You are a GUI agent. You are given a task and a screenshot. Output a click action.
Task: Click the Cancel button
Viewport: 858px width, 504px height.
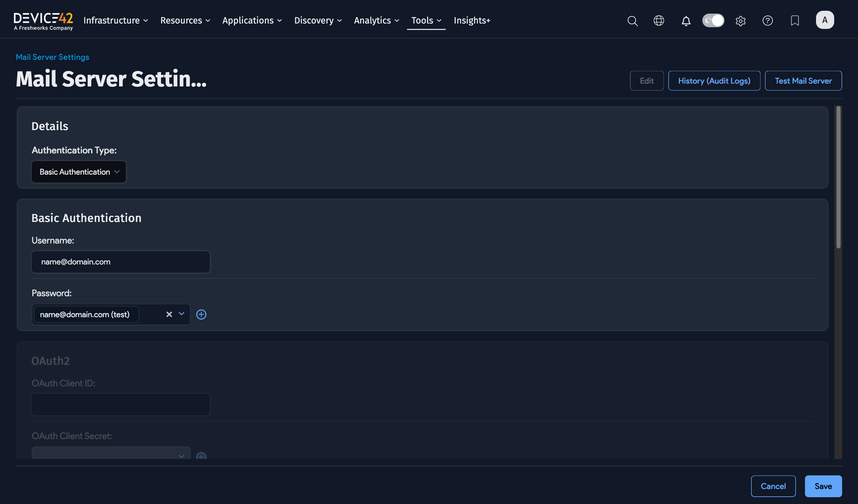pyautogui.click(x=773, y=486)
